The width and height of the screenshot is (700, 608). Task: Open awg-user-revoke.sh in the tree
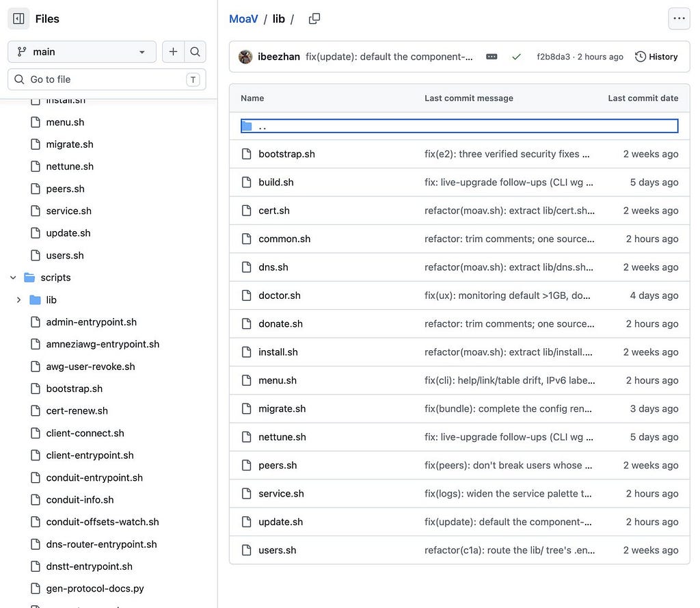click(x=90, y=367)
